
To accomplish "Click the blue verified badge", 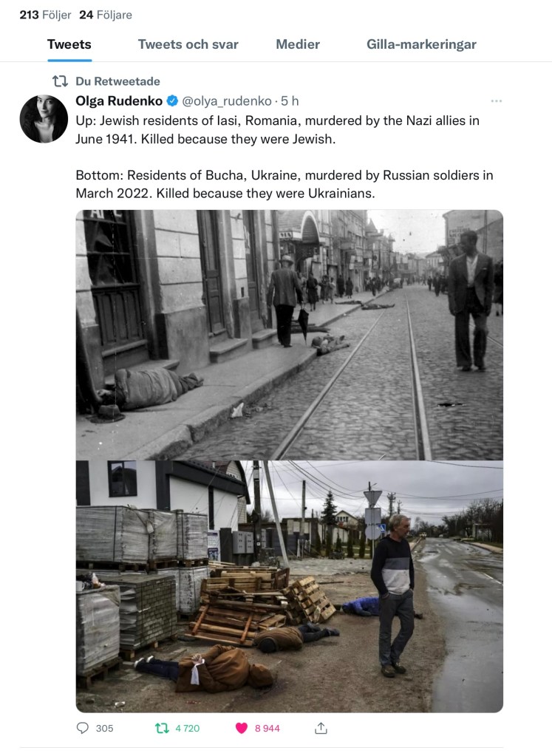I will (x=173, y=101).
